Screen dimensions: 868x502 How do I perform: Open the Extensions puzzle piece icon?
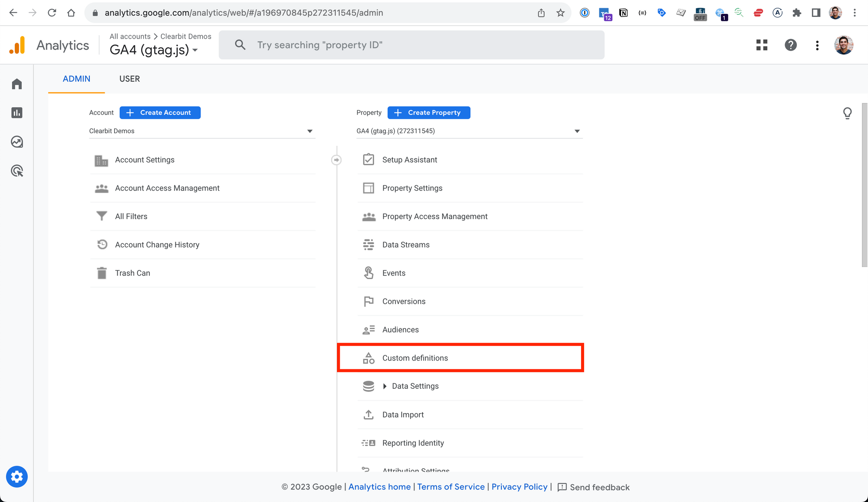point(796,13)
